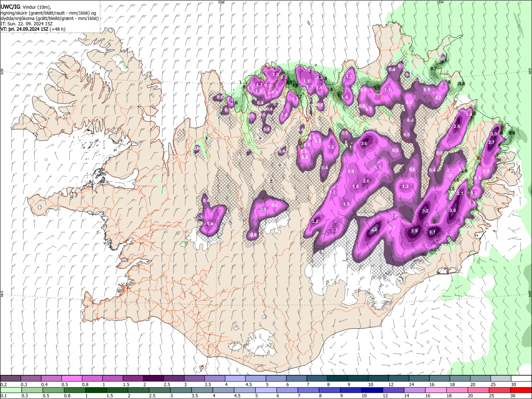Select the bright magenta 0.5–0.8 swatch, upper legend row
532x399 pixels.
coord(71,379)
